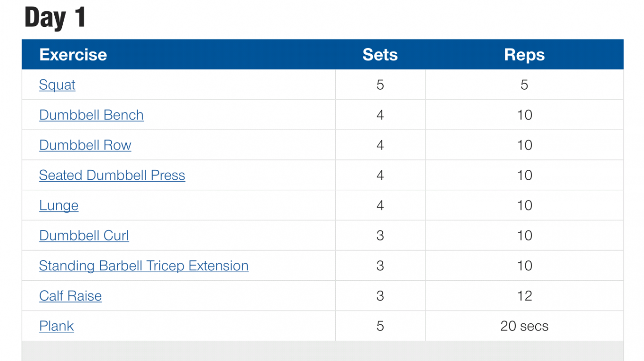This screenshot has height=361, width=644.
Task: Open the Squat exercise link
Action: click(57, 85)
